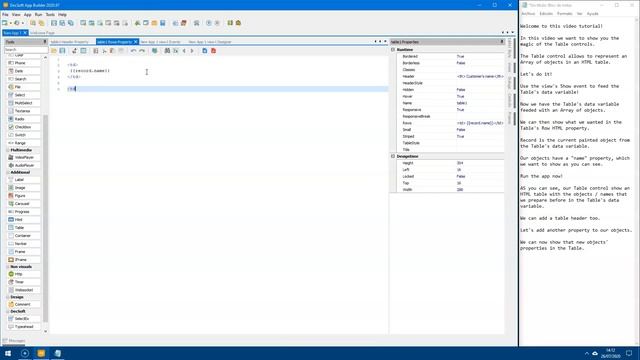Open the Help menu
The image size is (640, 360).
(x=62, y=15)
